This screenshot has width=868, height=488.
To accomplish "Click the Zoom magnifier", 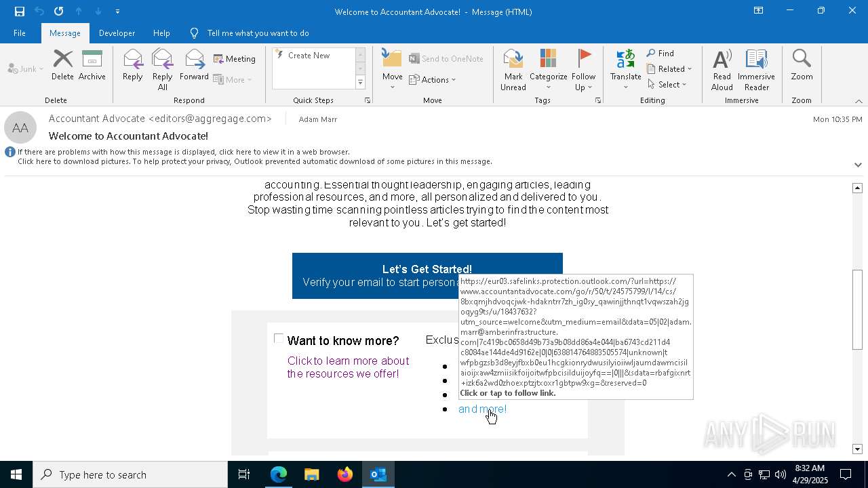I will click(802, 65).
